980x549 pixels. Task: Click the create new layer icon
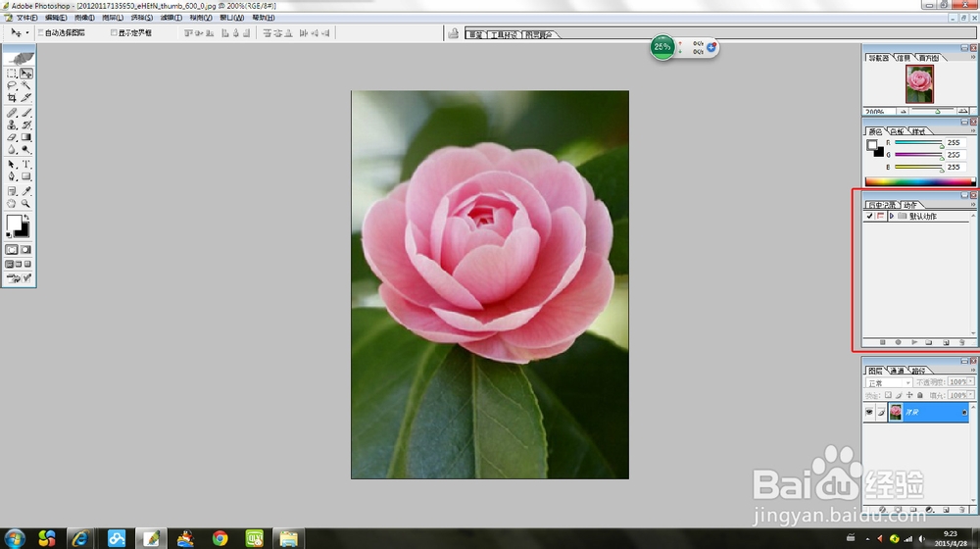coord(946,510)
